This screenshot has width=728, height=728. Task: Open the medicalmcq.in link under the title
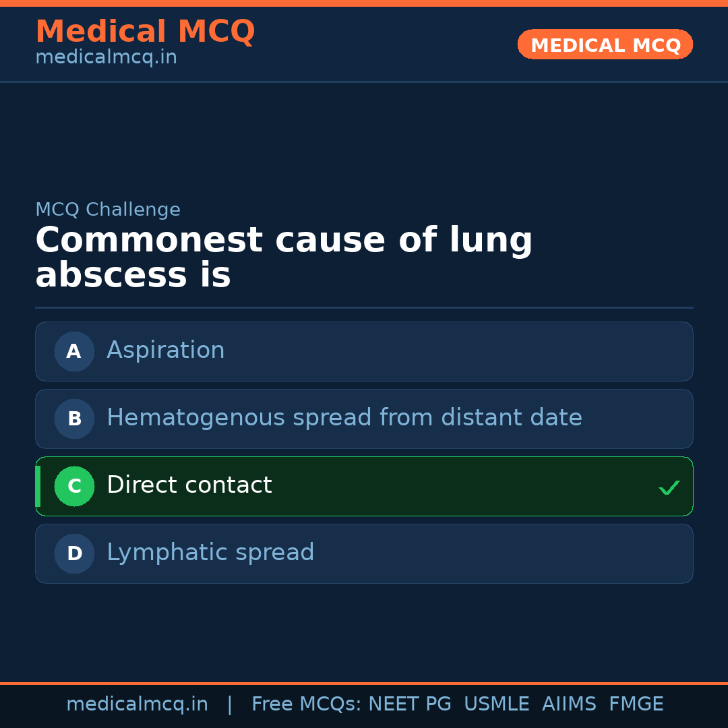tap(106, 57)
